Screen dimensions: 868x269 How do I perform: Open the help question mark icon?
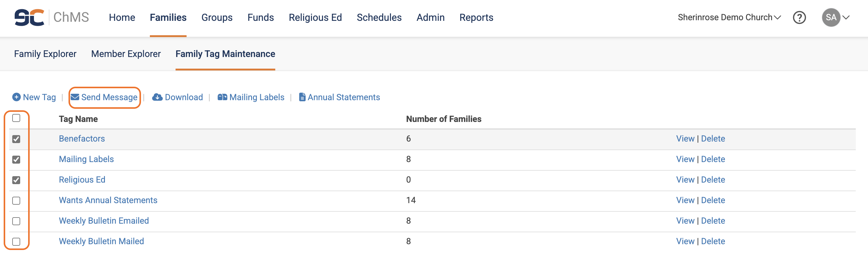pos(799,17)
